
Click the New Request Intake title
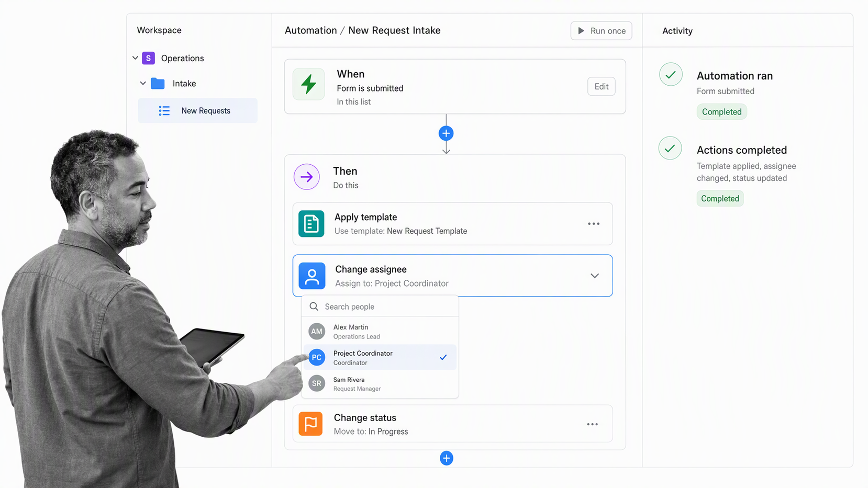(x=394, y=30)
